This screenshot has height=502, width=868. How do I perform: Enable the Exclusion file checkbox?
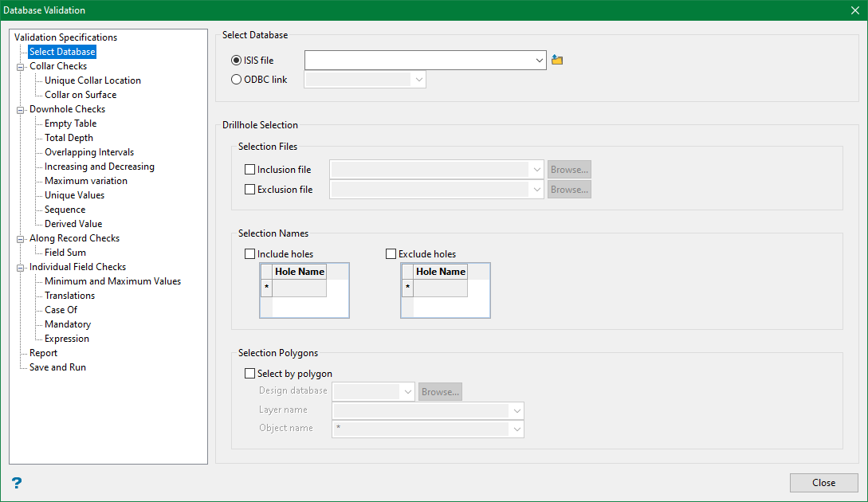click(x=250, y=190)
